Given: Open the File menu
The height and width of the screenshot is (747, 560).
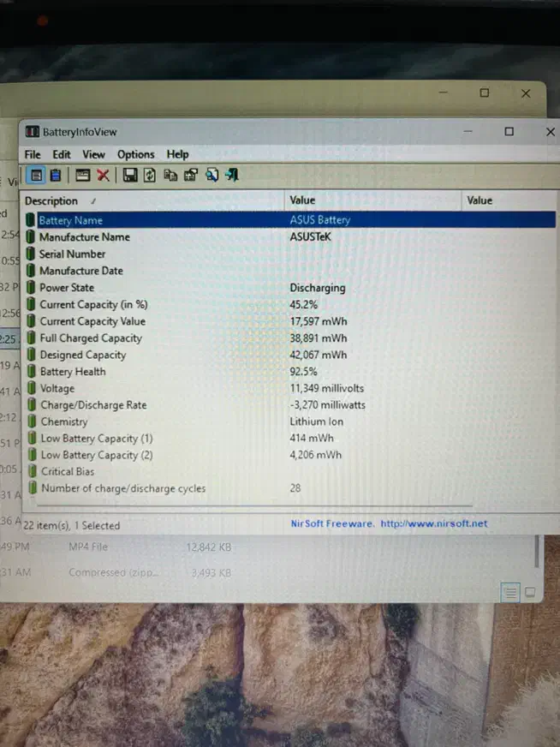Looking at the screenshot, I should [x=33, y=154].
